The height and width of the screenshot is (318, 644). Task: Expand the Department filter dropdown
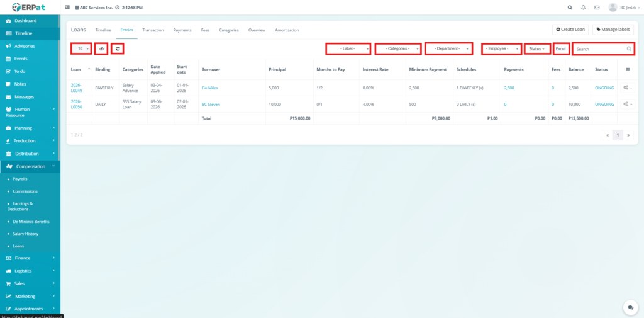448,48
